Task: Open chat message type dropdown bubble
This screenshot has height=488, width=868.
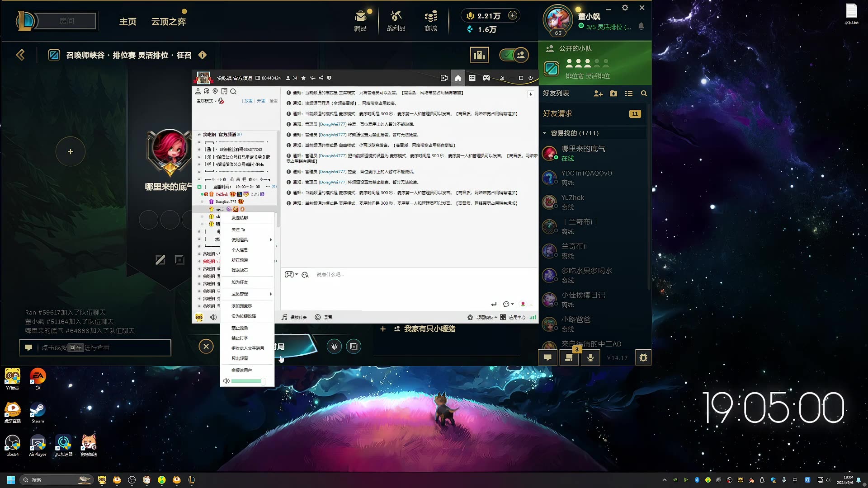Action: 508,304
